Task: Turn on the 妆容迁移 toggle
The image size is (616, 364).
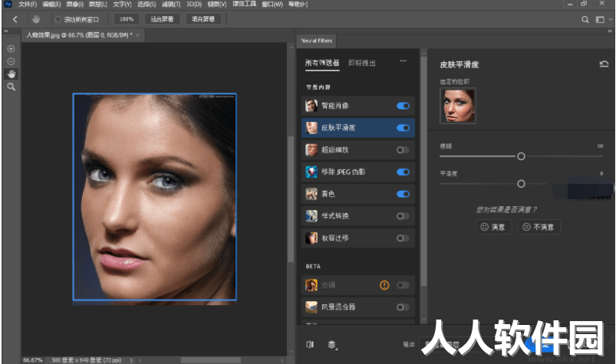Action: (x=403, y=238)
